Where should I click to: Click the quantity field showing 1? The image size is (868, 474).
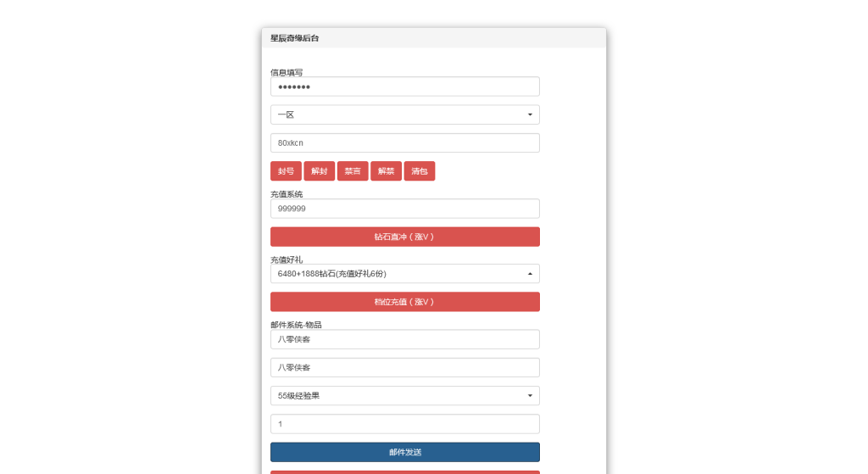coord(404,424)
